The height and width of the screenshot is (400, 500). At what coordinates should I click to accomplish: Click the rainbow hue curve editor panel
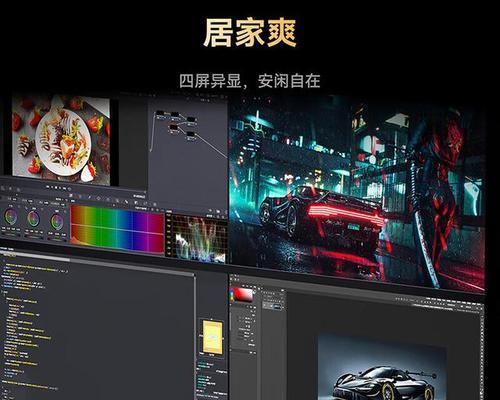tap(117, 230)
